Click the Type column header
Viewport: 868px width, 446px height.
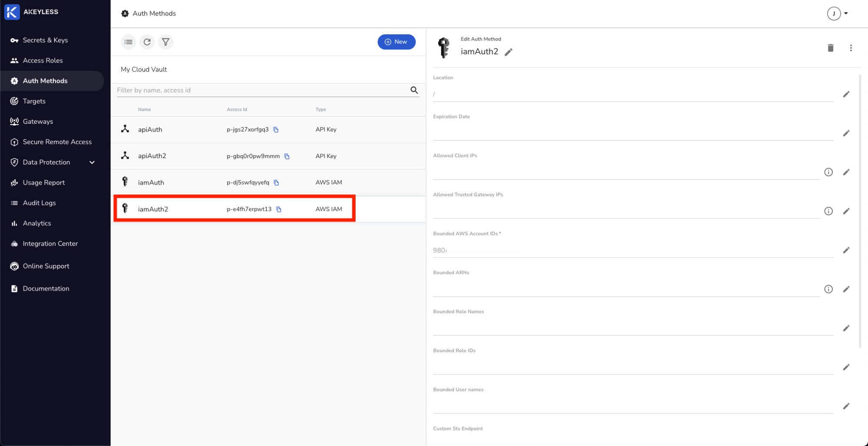(x=320, y=109)
